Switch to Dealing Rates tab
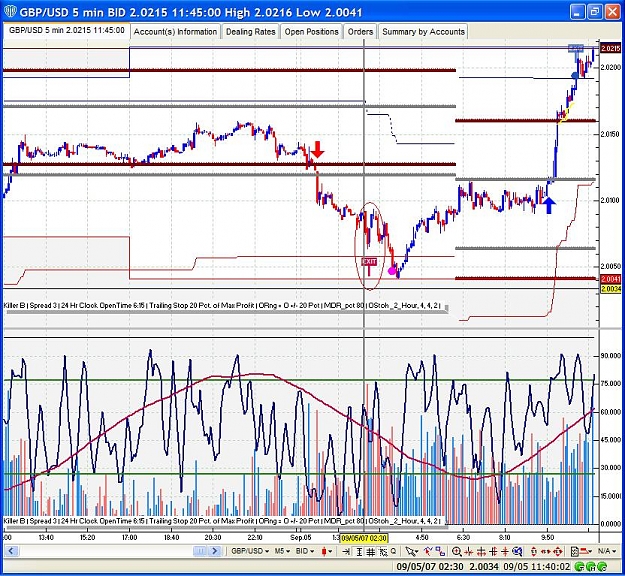625x576 pixels. point(251,32)
